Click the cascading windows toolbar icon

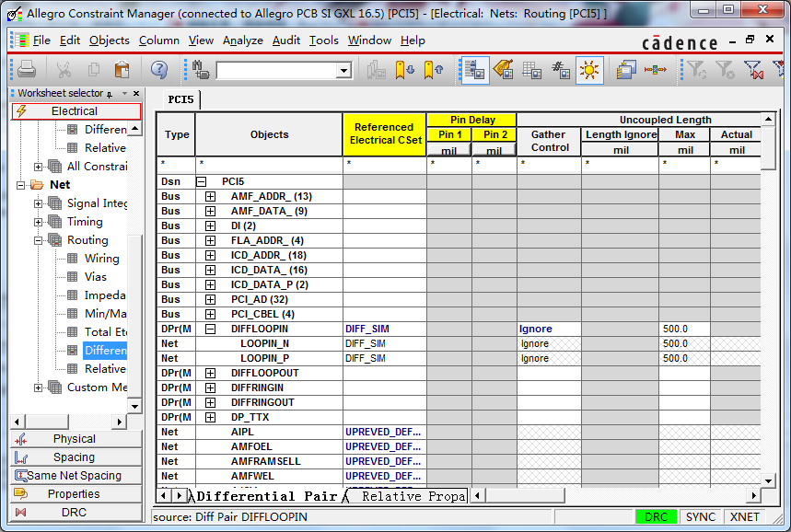tap(626, 70)
